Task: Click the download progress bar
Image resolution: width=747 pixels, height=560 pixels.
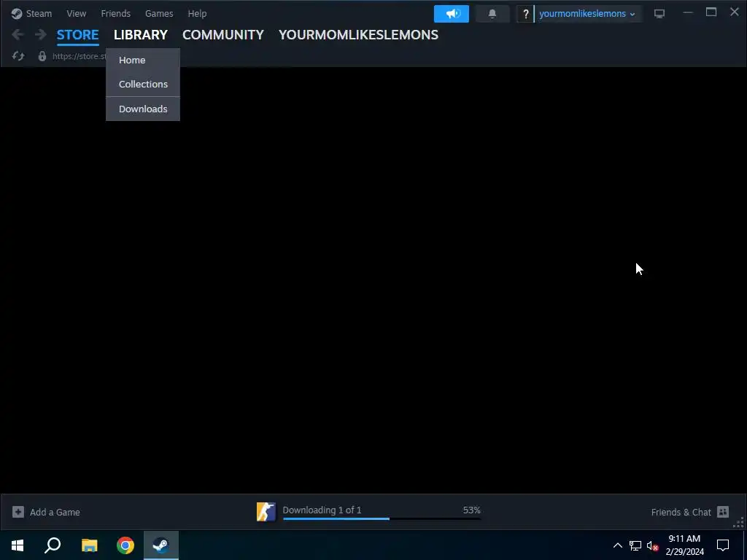Action: click(382, 518)
